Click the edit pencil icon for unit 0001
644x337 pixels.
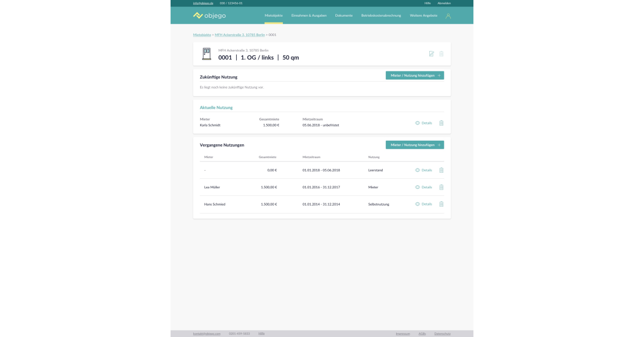[431, 54]
